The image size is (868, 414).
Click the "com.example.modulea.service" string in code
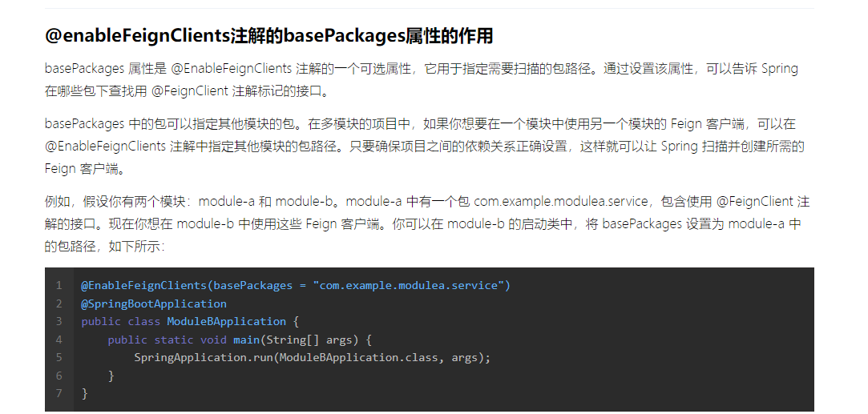pos(409,286)
